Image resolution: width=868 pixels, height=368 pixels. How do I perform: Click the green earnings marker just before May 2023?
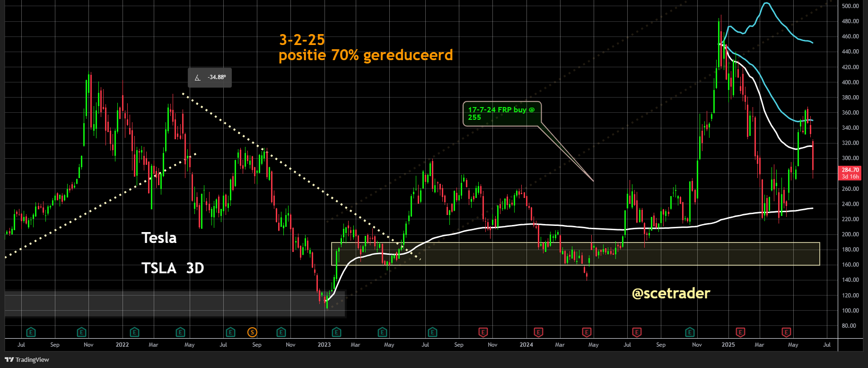[383, 332]
